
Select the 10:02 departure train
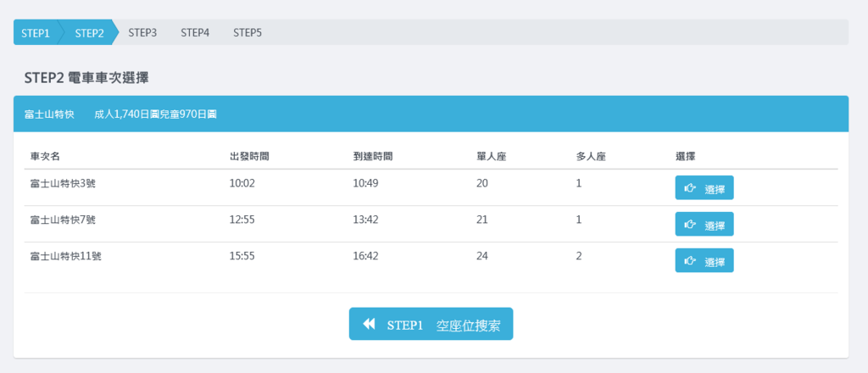coord(704,187)
